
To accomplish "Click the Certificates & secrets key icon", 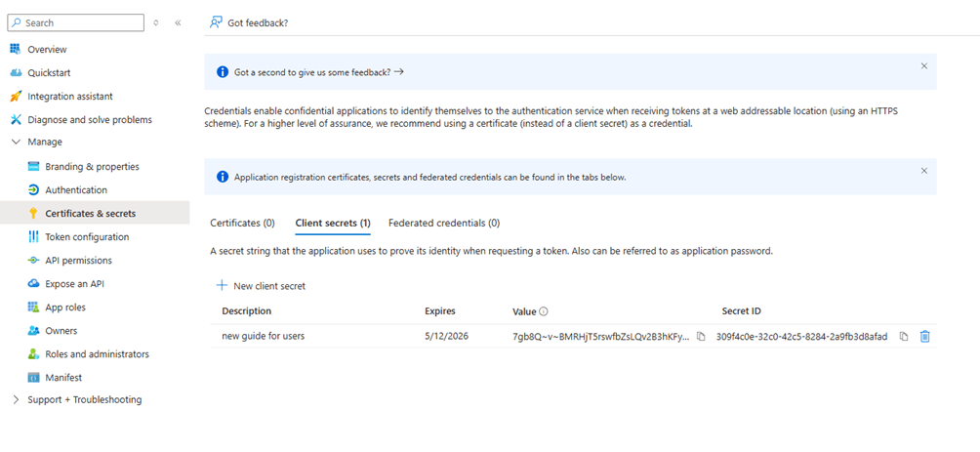I will [x=34, y=214].
